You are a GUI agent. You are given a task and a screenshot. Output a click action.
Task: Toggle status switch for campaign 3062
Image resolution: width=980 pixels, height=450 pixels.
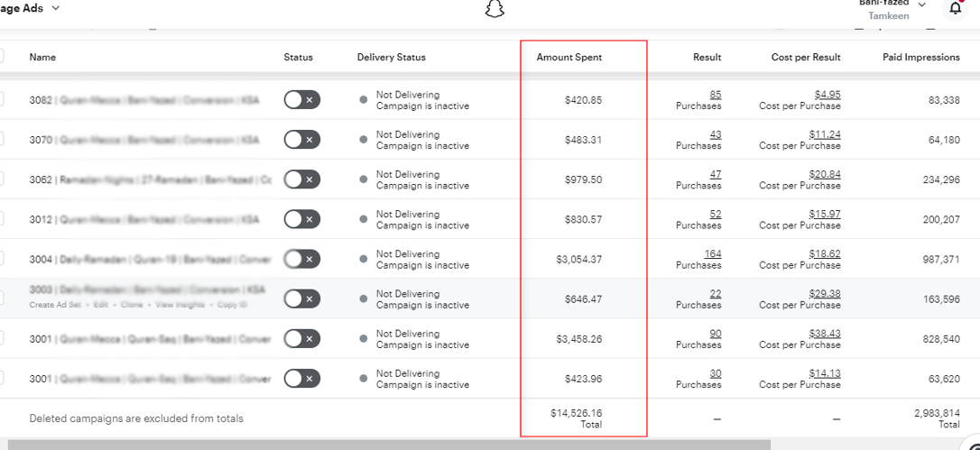(x=301, y=179)
